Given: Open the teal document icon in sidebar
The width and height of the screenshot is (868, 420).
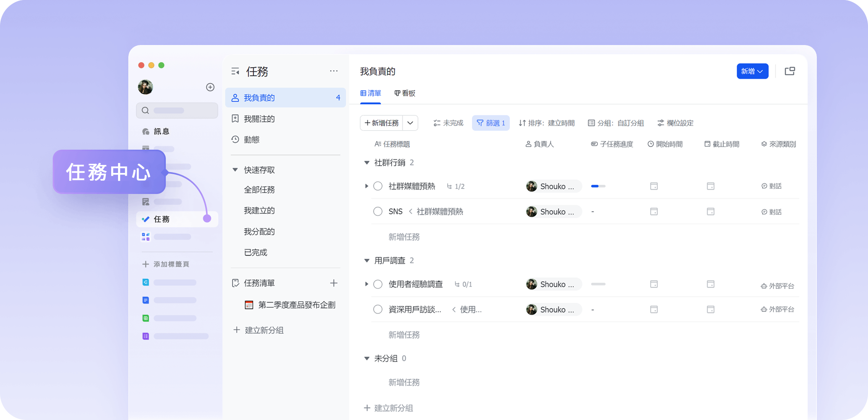Looking at the screenshot, I should 146,282.
